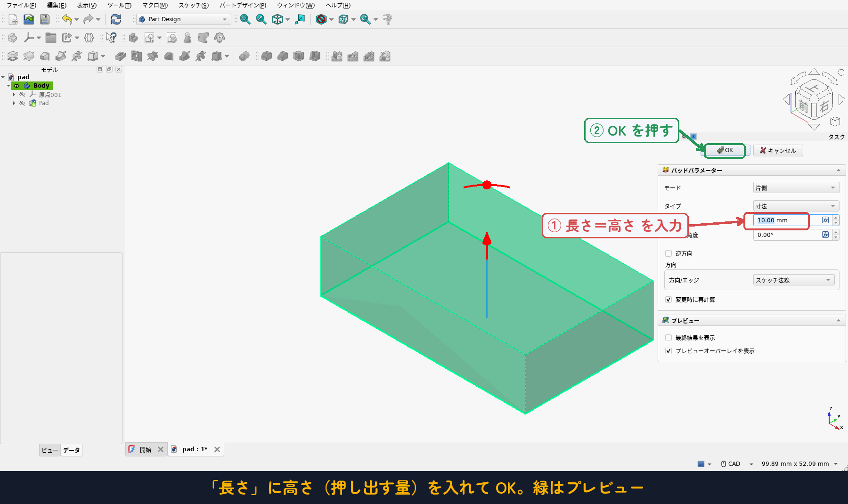Click the 右 face of navigation cube
Image resolution: width=848 pixels, height=504 pixels.
[x=824, y=106]
